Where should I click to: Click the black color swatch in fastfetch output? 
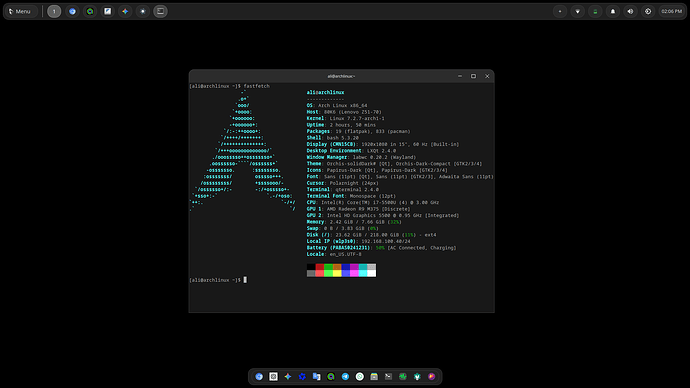pyautogui.click(x=311, y=267)
